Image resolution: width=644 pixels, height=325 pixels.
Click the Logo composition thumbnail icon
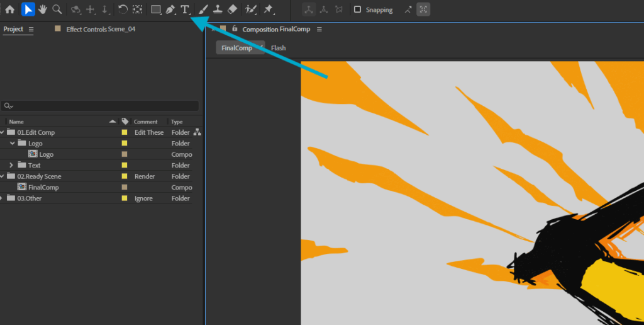tap(33, 154)
